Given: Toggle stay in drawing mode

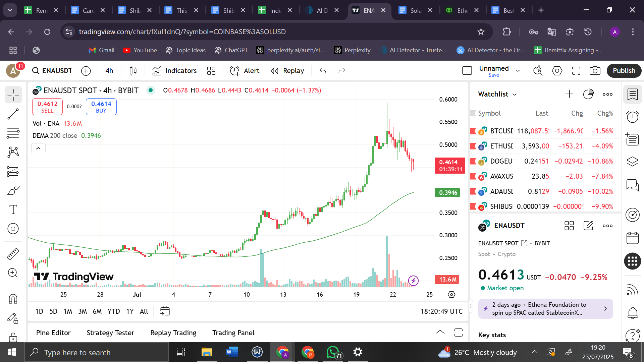Looking at the screenshot, I should point(13,318).
